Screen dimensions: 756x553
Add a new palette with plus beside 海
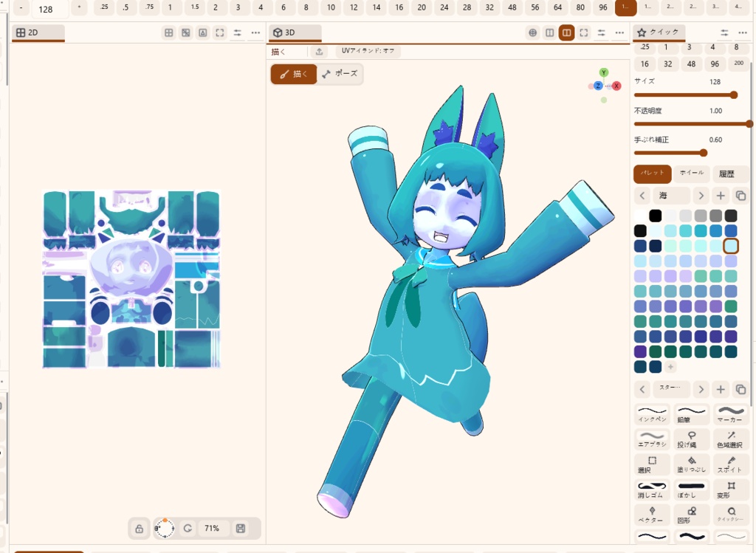[x=721, y=196]
